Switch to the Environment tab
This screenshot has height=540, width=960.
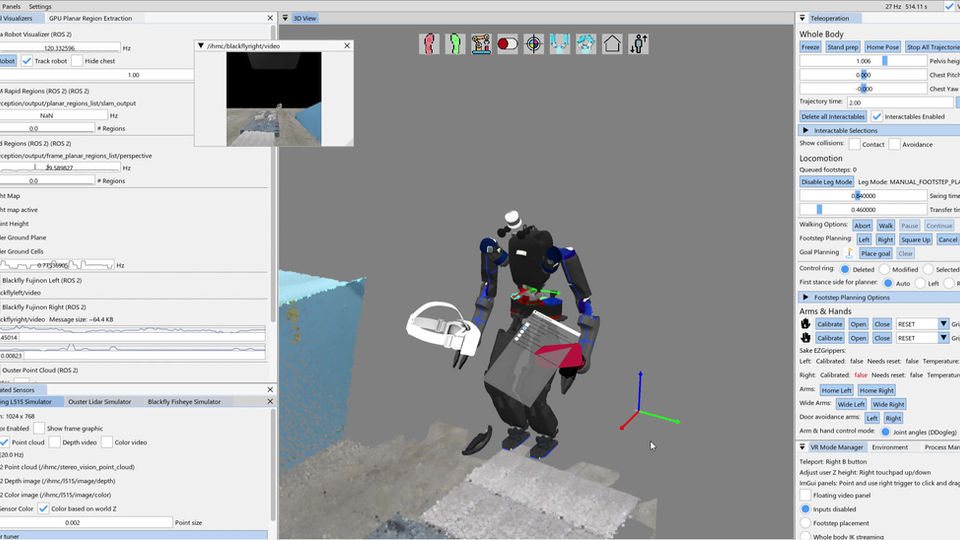[890, 447]
